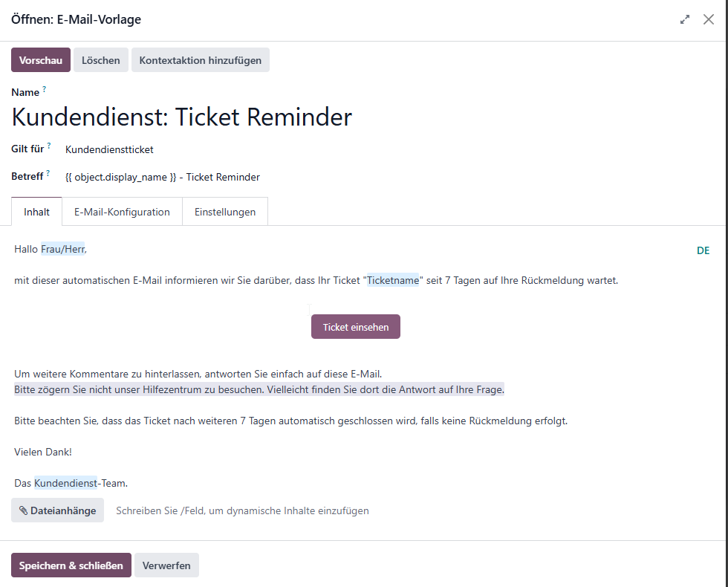Click the help icon beside Betreff
This screenshot has height=587, width=728.
click(48, 173)
